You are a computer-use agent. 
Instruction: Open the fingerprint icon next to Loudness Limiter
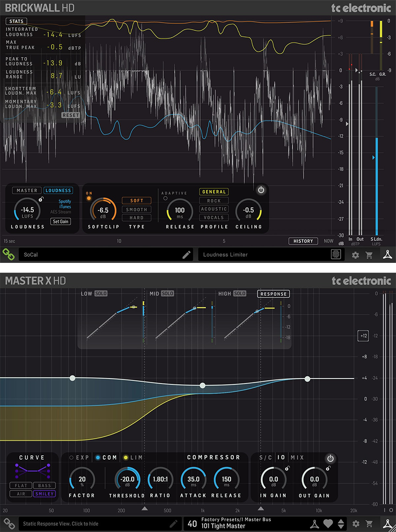336,254
